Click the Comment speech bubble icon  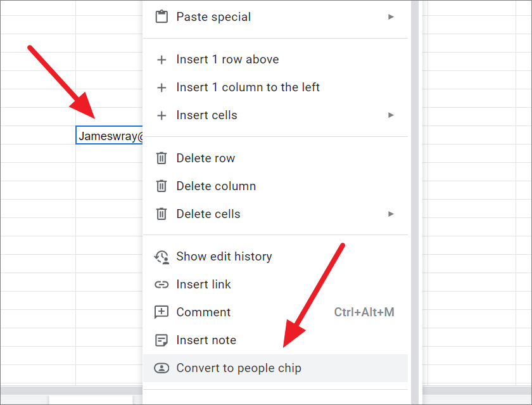pyautogui.click(x=161, y=312)
